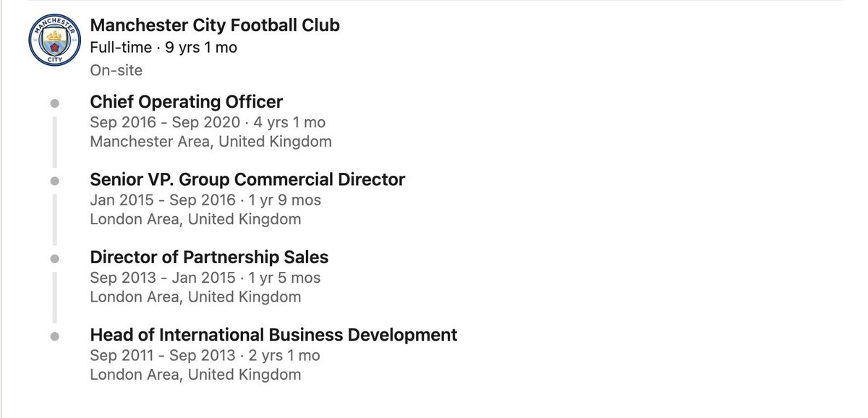This screenshot has height=418, width=868.
Task: Click London Area location under Senior VP role
Action: pos(195,219)
